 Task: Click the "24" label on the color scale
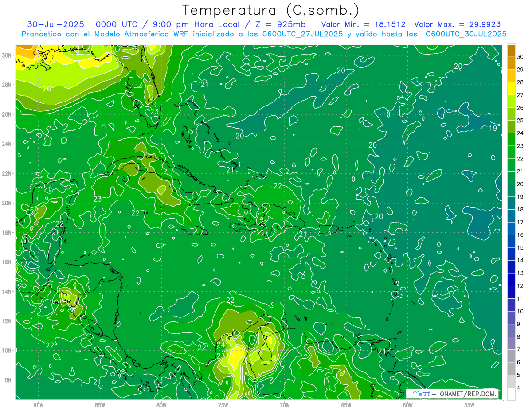(520, 133)
